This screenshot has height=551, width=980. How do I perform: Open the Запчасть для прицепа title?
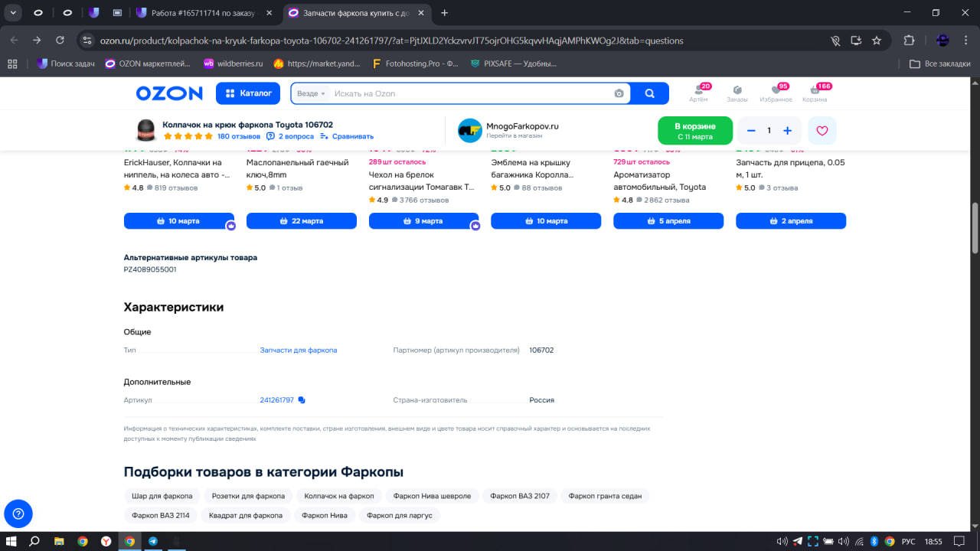pyautogui.click(x=791, y=168)
